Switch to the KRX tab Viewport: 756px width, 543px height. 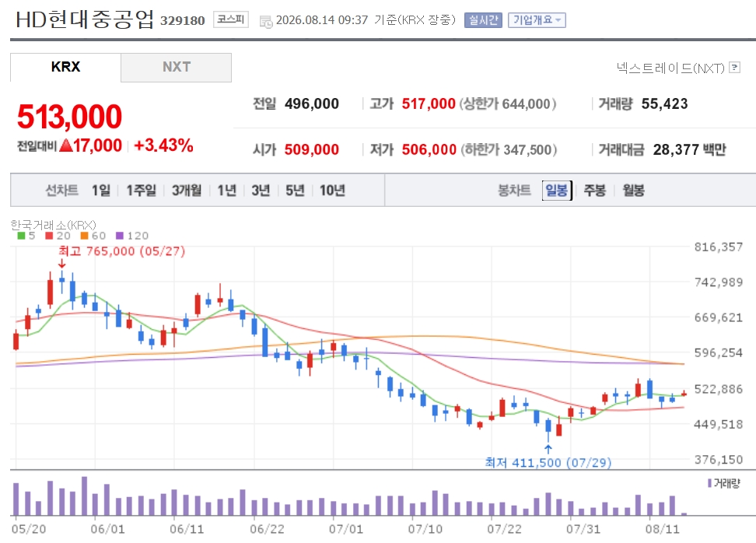pyautogui.click(x=65, y=67)
